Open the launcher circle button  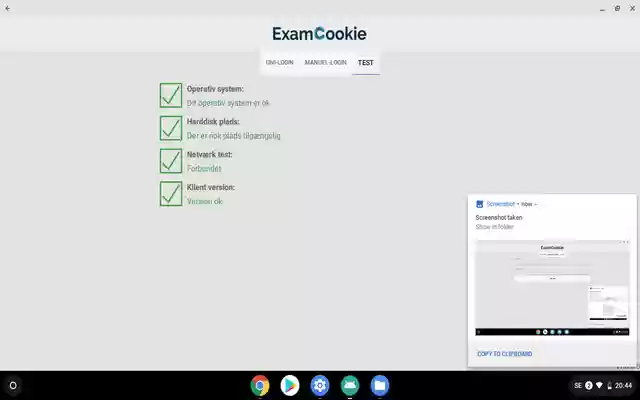pos(13,385)
